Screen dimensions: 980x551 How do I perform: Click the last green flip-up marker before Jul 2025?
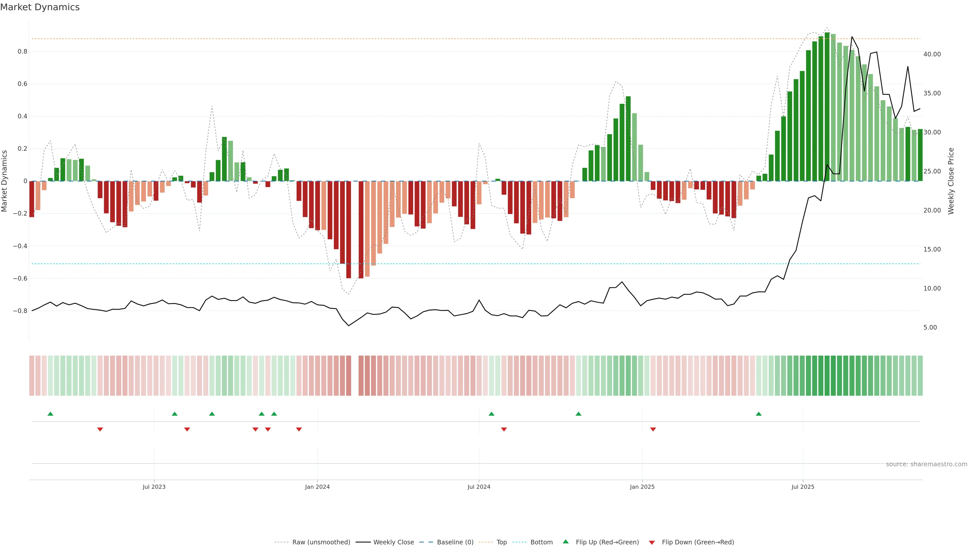point(758,414)
